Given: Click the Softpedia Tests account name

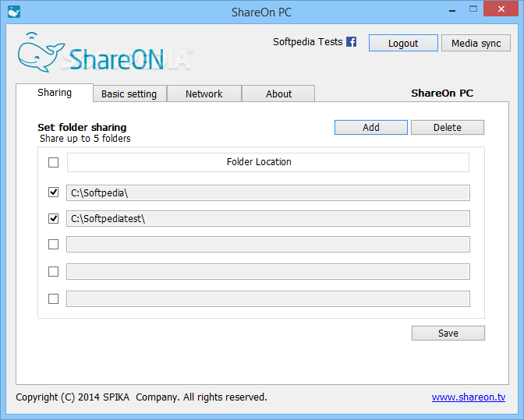Looking at the screenshot, I should [x=308, y=42].
